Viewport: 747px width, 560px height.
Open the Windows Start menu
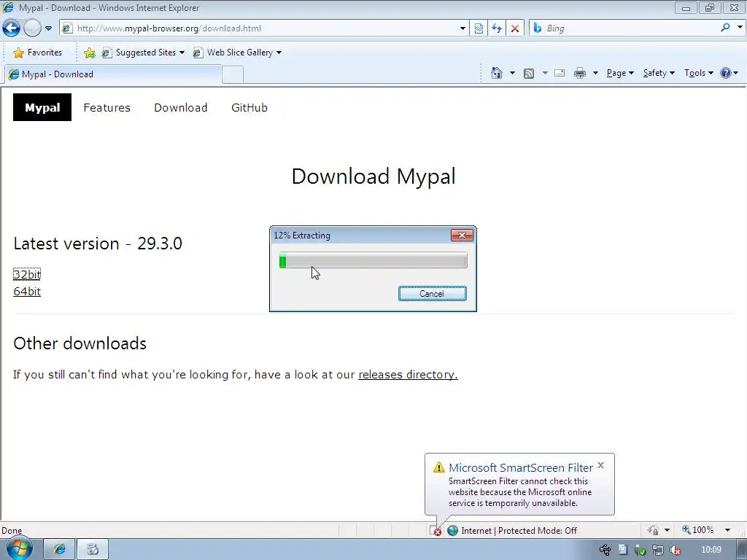[x=19, y=548]
